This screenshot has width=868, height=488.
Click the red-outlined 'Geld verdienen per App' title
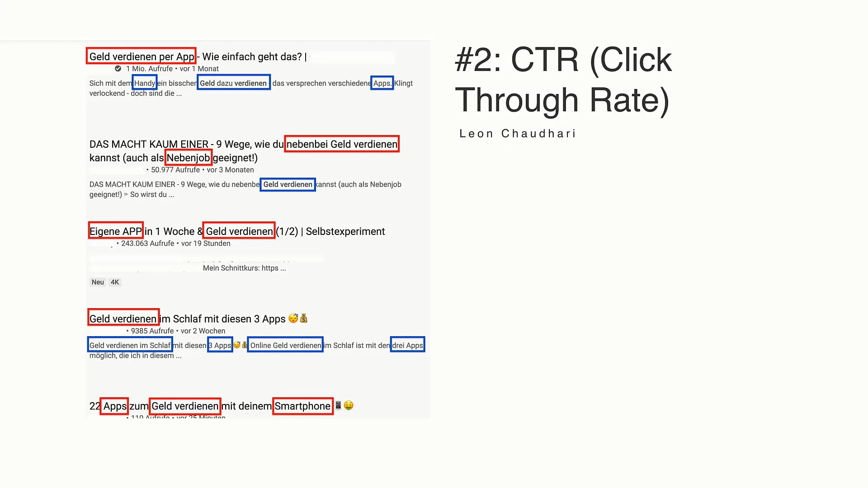click(142, 56)
